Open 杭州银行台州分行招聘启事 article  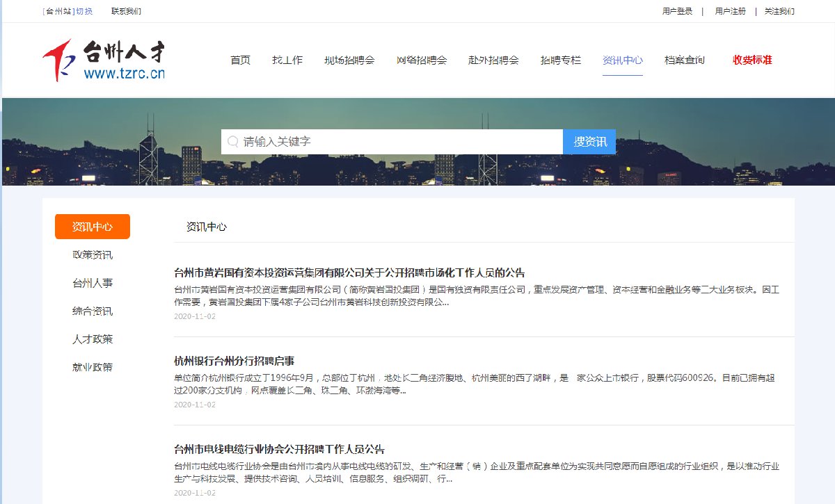234,361
